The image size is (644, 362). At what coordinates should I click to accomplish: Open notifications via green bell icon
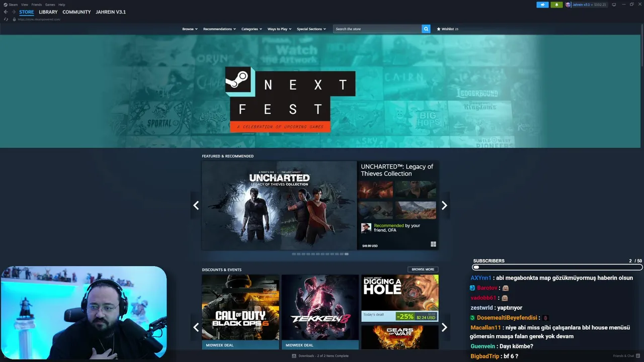tap(556, 5)
